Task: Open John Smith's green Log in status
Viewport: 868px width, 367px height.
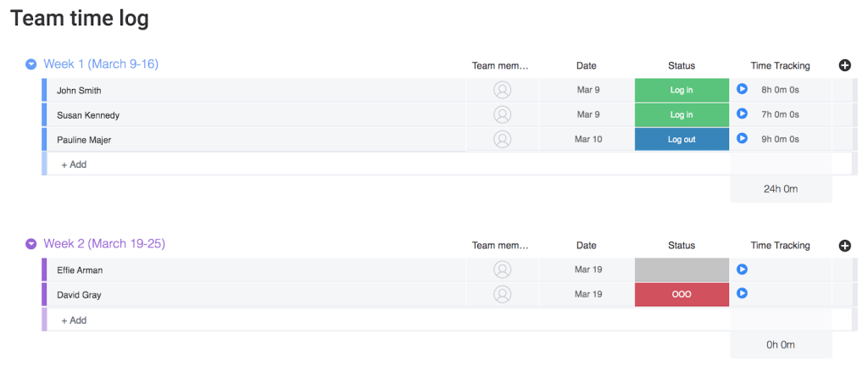Action: [x=682, y=90]
